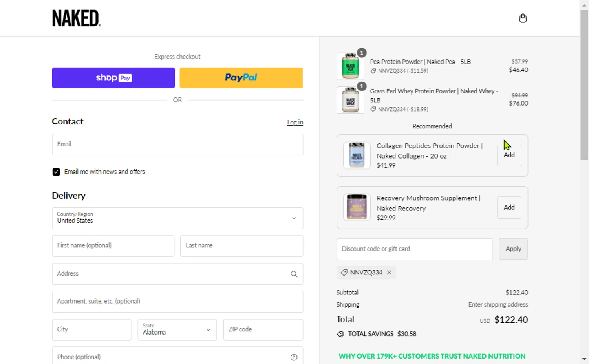The height and width of the screenshot is (364, 589).
Task: Click the Subtotal $122.40 value
Action: click(x=517, y=293)
